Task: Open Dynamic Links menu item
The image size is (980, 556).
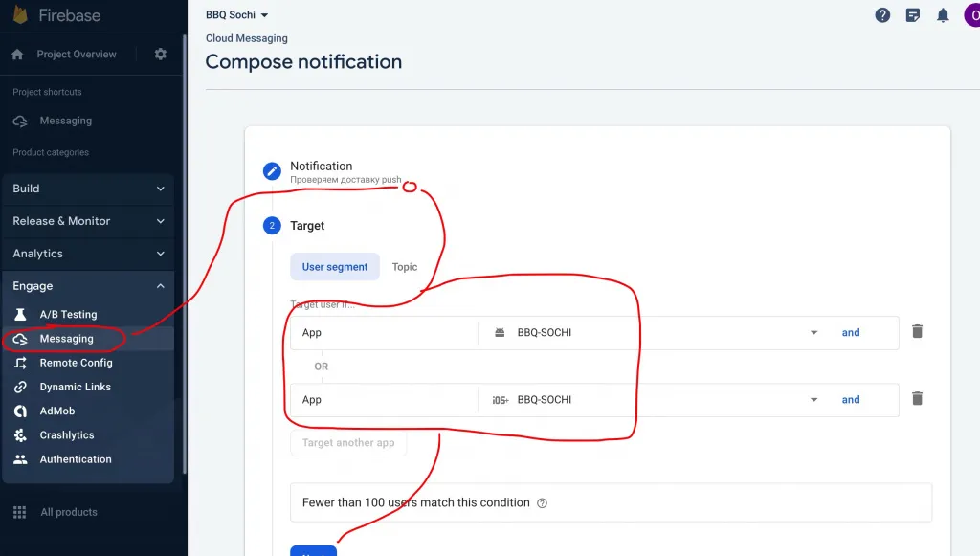Action: click(x=76, y=387)
